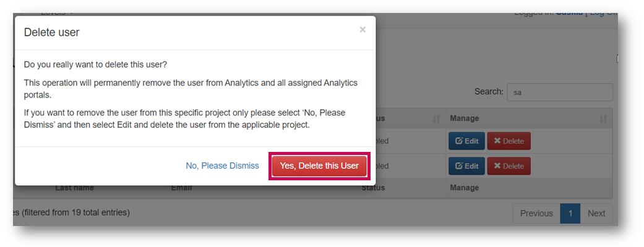Go to the Next page
The height and width of the screenshot is (247, 644).
pyautogui.click(x=596, y=214)
